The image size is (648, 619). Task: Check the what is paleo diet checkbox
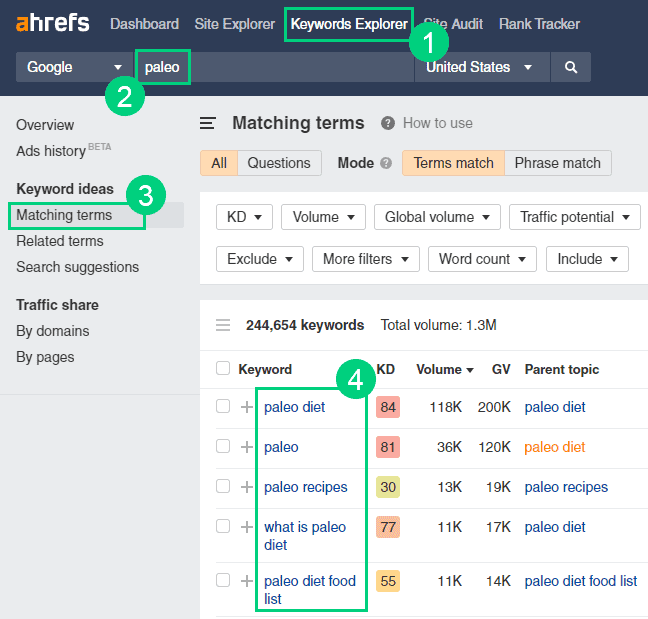[x=223, y=526]
